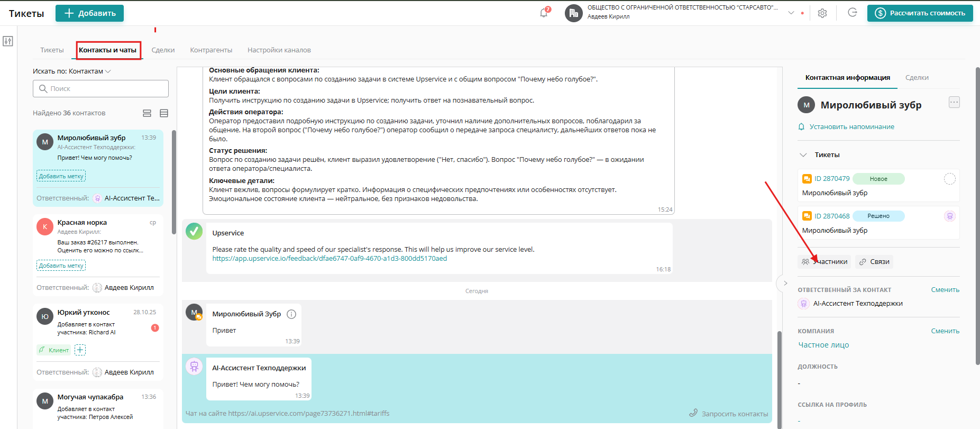Collapse the right info panel arrow

[785, 283]
